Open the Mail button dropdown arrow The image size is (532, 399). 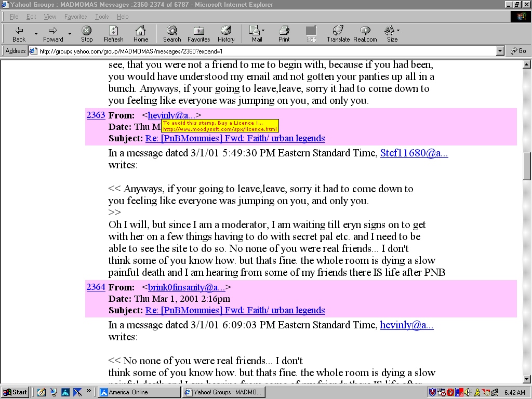pos(263,30)
